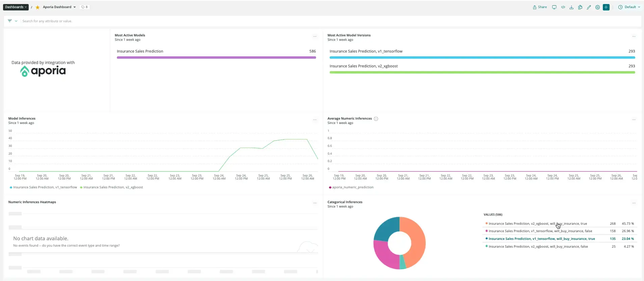
Task: Add a widget with the plus button
Action: [x=606, y=7]
